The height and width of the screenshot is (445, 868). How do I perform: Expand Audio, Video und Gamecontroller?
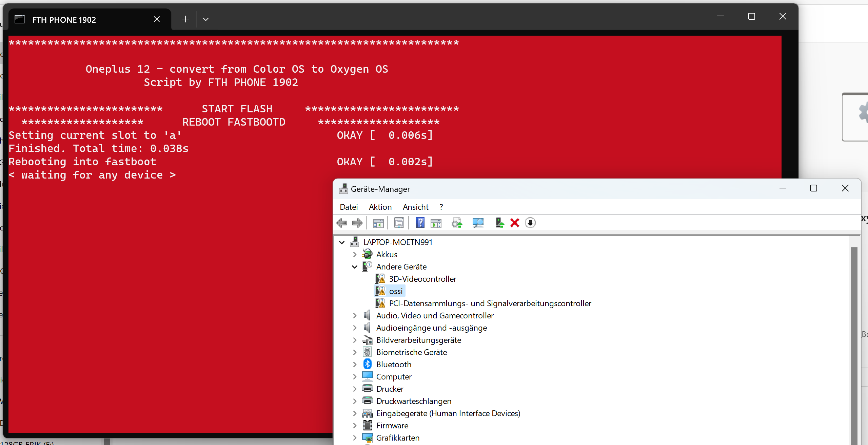click(x=355, y=316)
